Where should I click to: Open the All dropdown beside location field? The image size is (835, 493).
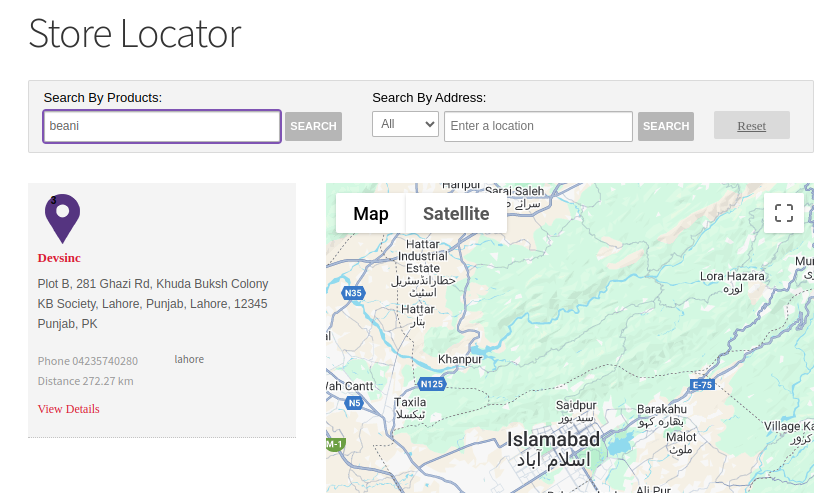click(405, 124)
